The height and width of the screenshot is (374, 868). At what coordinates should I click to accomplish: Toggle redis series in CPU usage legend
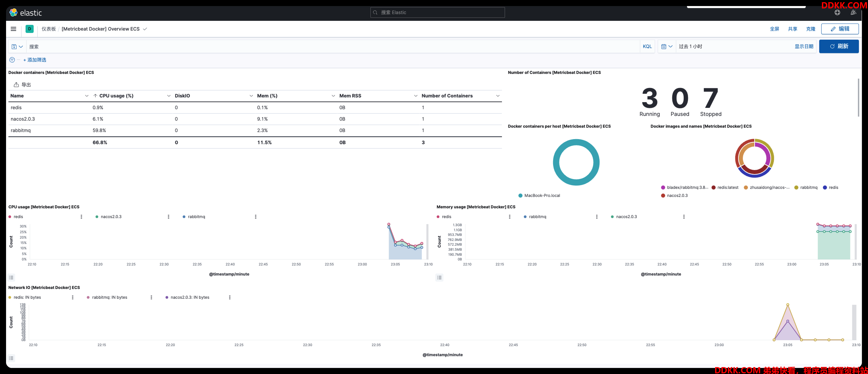coord(16,216)
